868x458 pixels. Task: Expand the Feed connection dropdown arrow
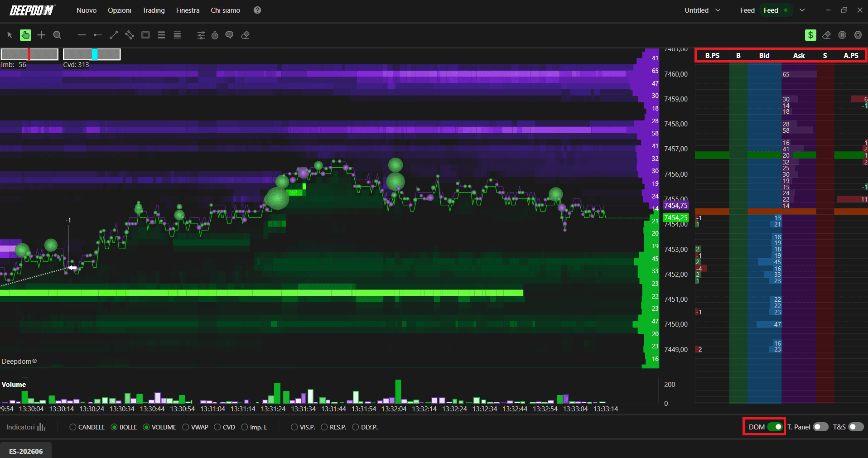click(x=802, y=10)
